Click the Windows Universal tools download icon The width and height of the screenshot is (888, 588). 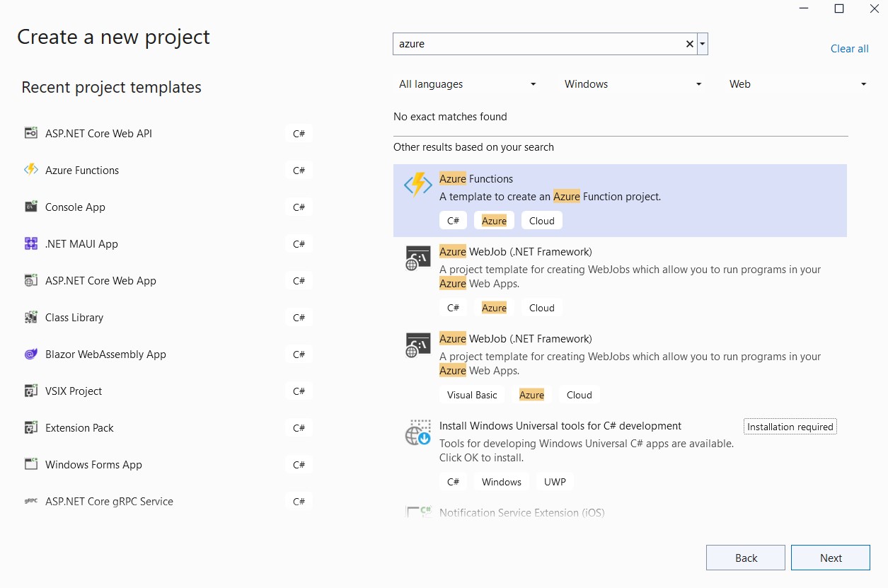tap(418, 432)
